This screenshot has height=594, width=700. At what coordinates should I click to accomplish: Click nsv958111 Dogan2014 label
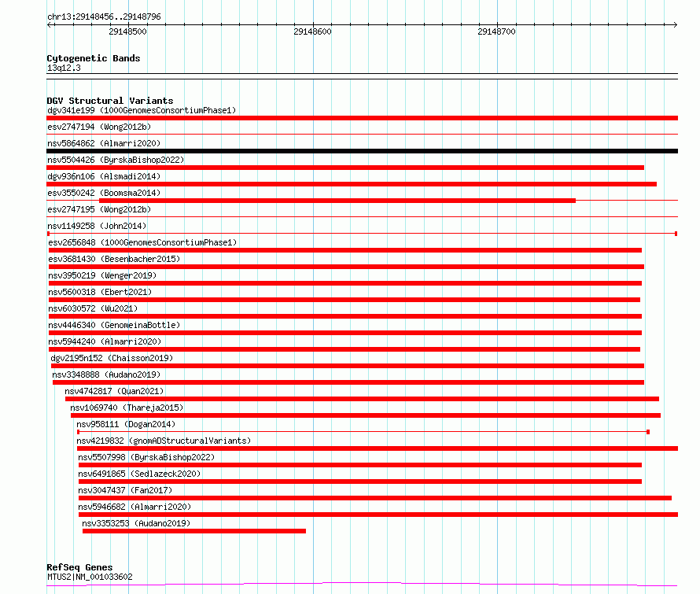tap(126, 424)
